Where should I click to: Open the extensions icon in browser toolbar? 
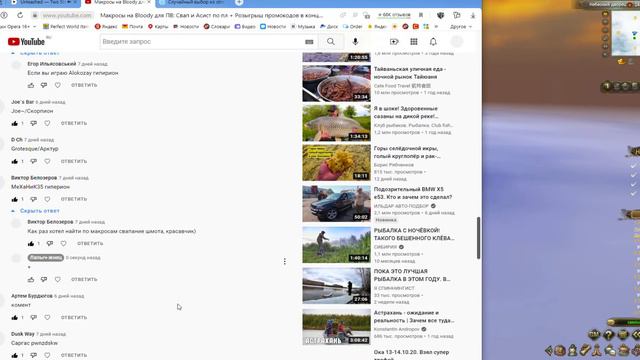[x=457, y=15]
